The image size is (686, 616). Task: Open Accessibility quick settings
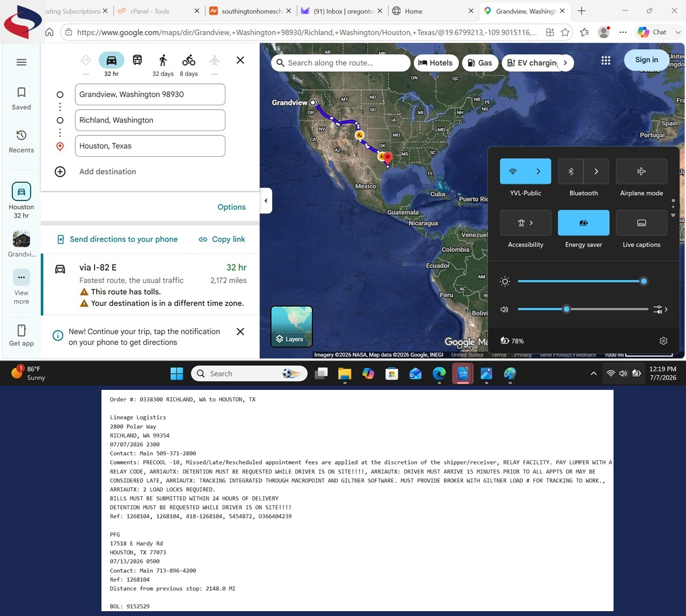526,223
